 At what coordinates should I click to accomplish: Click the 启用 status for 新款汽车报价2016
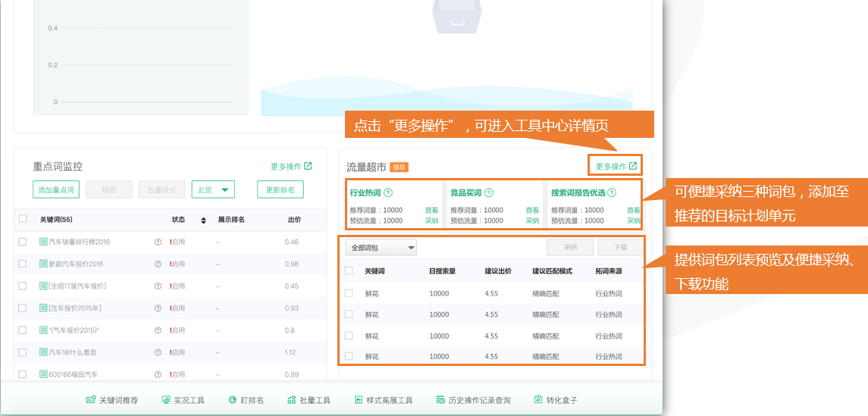(x=177, y=264)
